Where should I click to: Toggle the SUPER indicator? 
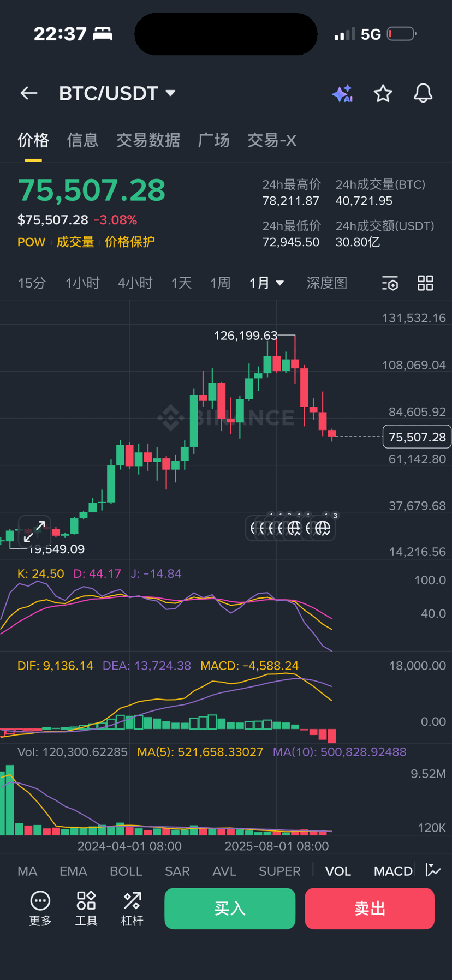click(x=279, y=871)
